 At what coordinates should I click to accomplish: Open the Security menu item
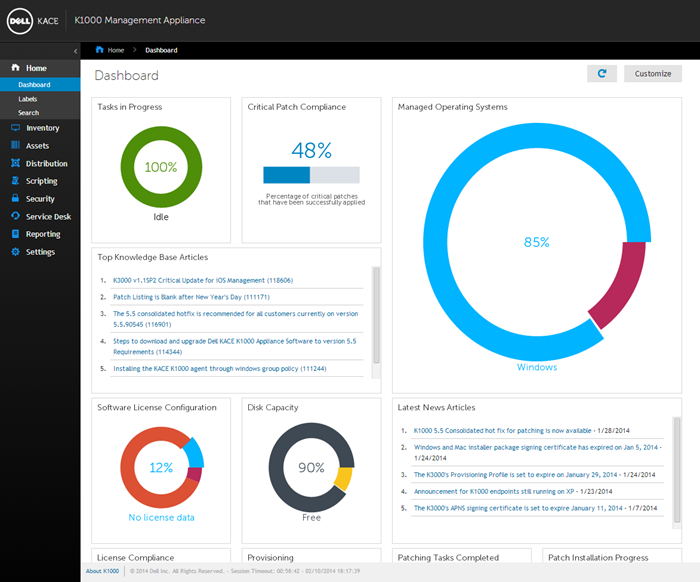(x=40, y=199)
